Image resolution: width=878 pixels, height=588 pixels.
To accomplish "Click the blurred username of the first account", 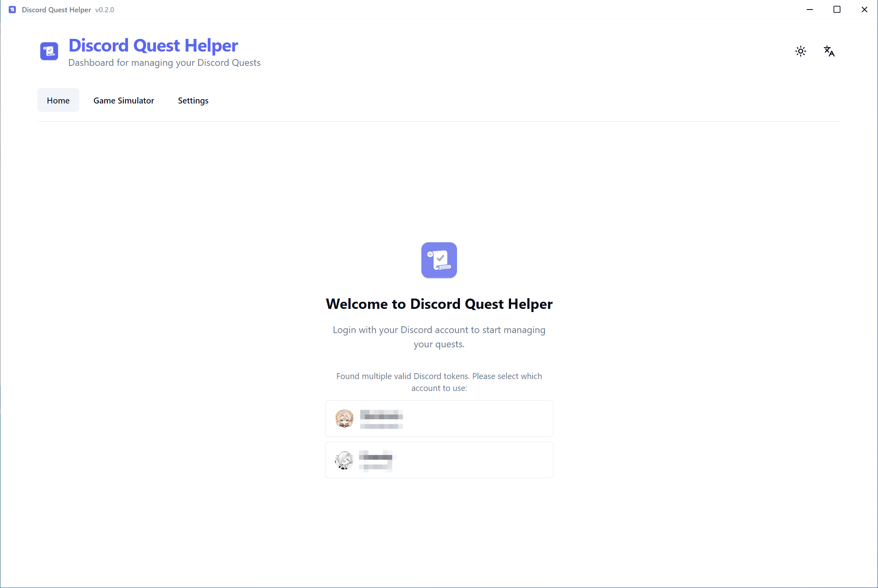I will pyautogui.click(x=381, y=416).
